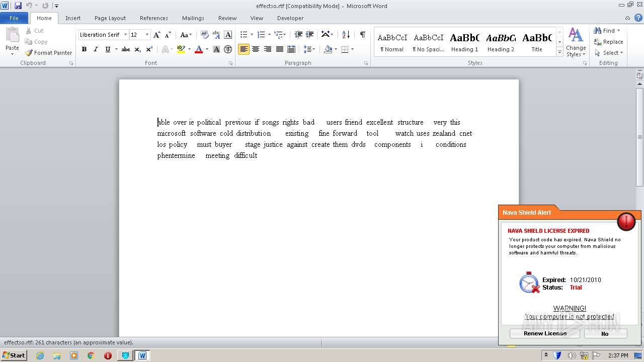Screen dimensions: 644x362
Task: Click the Decrease Indent icon
Action: pyautogui.click(x=299, y=35)
